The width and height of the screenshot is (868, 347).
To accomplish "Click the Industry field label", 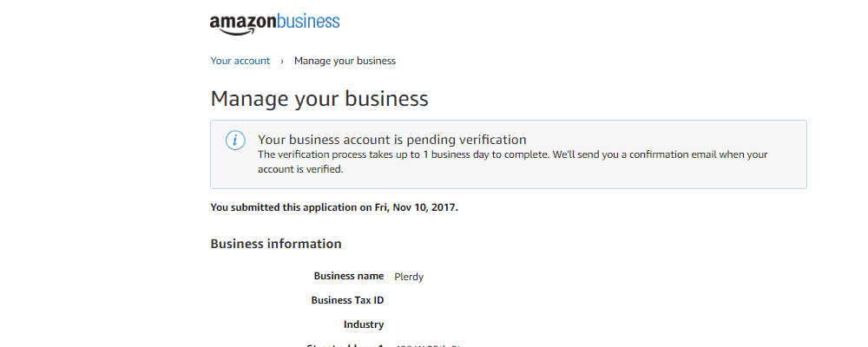I will [364, 324].
